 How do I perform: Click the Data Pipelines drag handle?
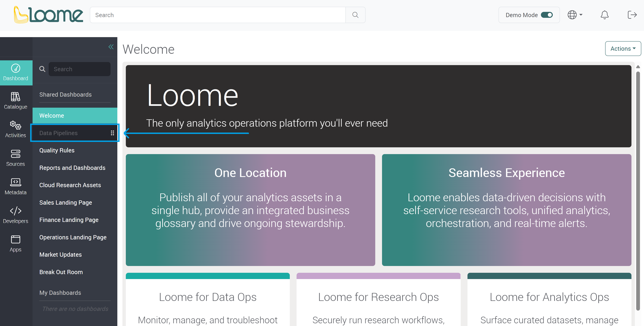tap(112, 133)
